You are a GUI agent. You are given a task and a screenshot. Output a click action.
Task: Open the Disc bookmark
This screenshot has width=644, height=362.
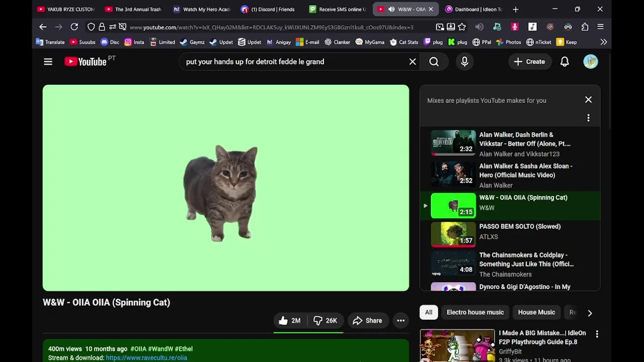[110, 42]
